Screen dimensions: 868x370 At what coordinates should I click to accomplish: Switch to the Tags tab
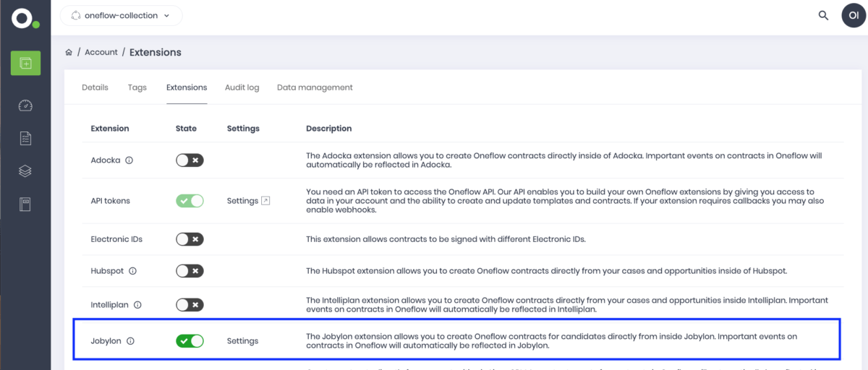(x=137, y=87)
